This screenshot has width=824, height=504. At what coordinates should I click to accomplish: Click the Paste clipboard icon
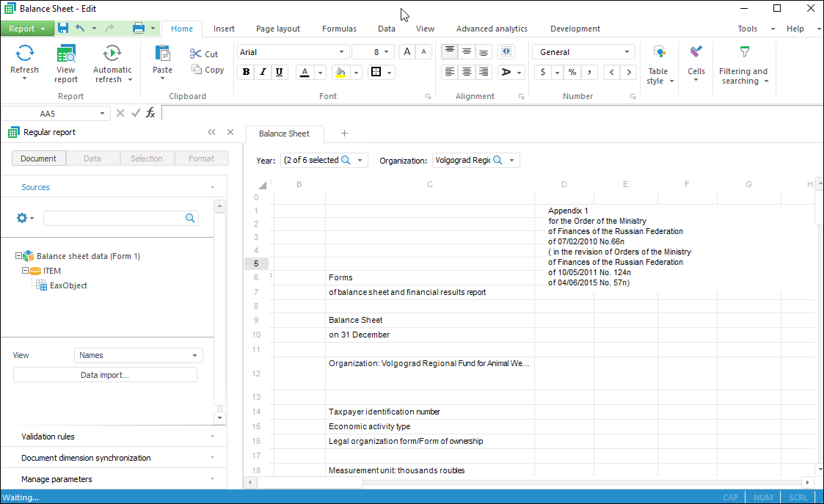point(162,54)
